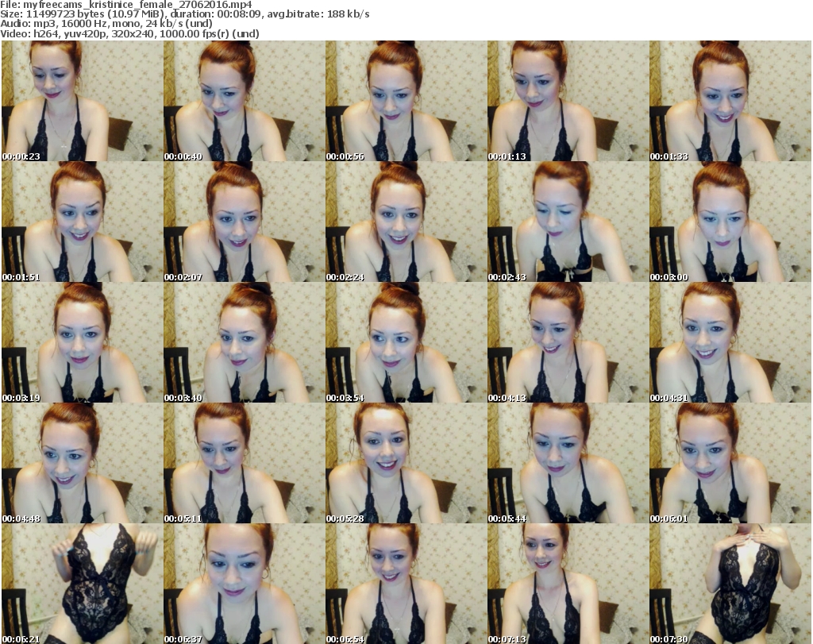
Task: Select the thumbnail stamped 00:00:56
Action: click(406, 101)
